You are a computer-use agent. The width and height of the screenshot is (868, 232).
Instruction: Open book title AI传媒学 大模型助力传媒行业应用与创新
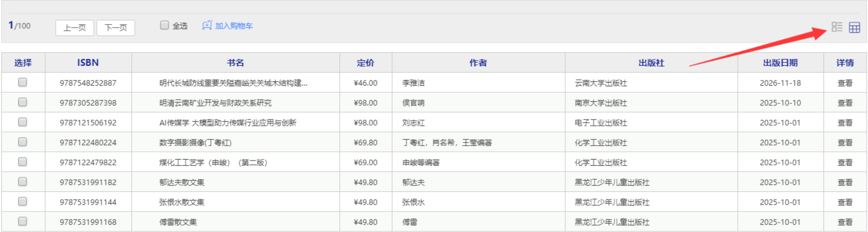(228, 123)
